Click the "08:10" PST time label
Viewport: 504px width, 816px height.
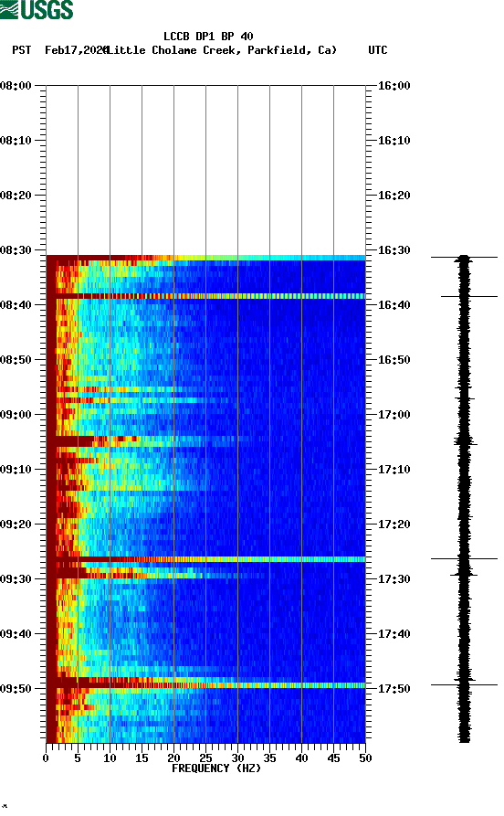[16, 141]
